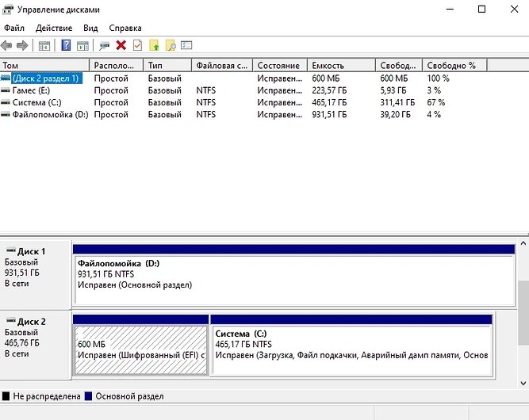
Task: Click the disk pane scrollbar down arrow
Action: click(x=523, y=383)
